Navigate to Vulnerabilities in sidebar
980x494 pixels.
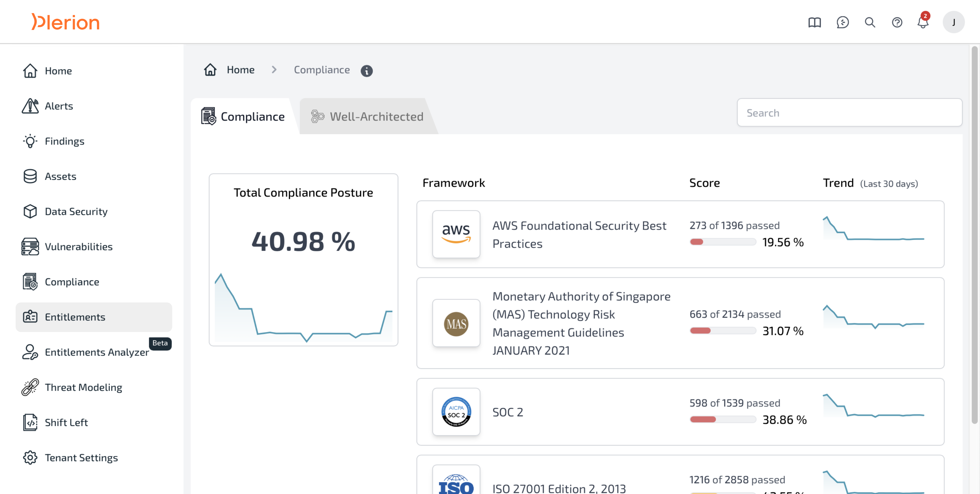[x=78, y=246]
